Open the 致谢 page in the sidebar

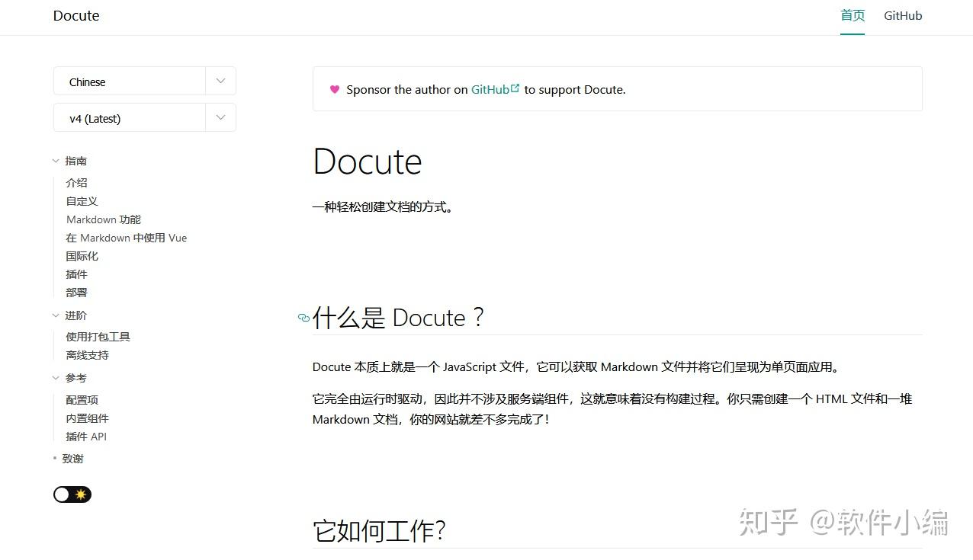tap(72, 458)
